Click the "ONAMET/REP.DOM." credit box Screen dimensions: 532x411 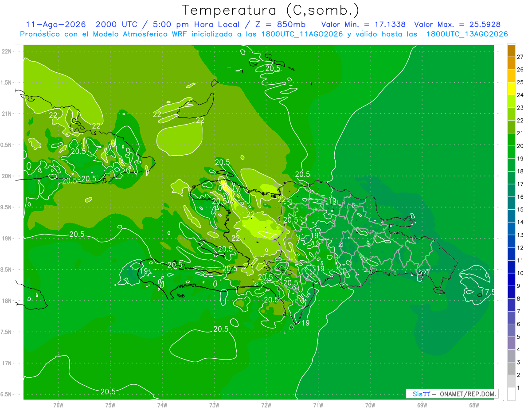tap(452, 394)
